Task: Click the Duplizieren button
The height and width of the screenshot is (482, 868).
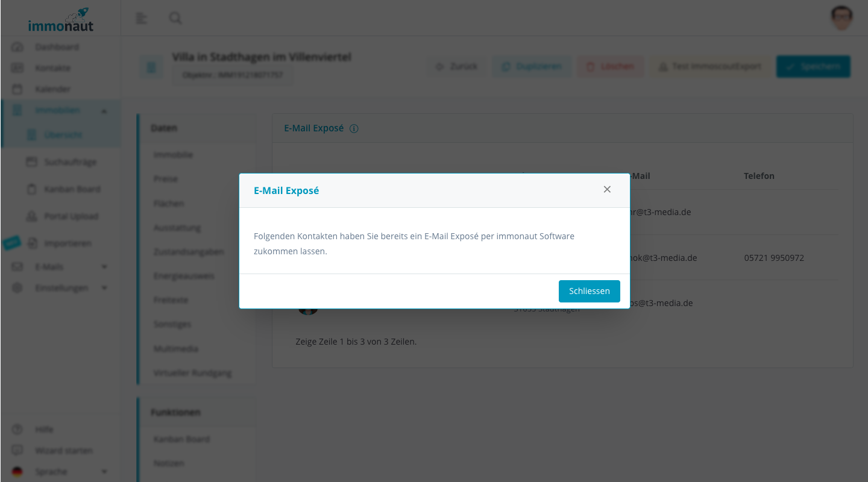Action: point(531,66)
